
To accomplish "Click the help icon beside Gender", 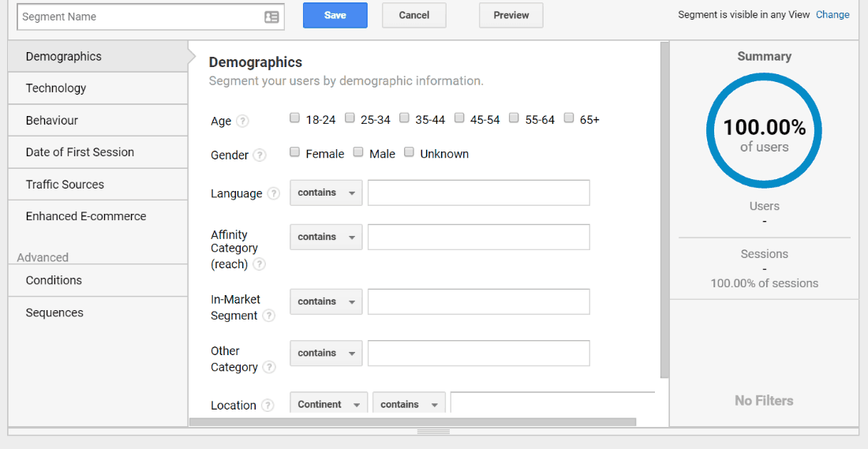I will point(260,155).
